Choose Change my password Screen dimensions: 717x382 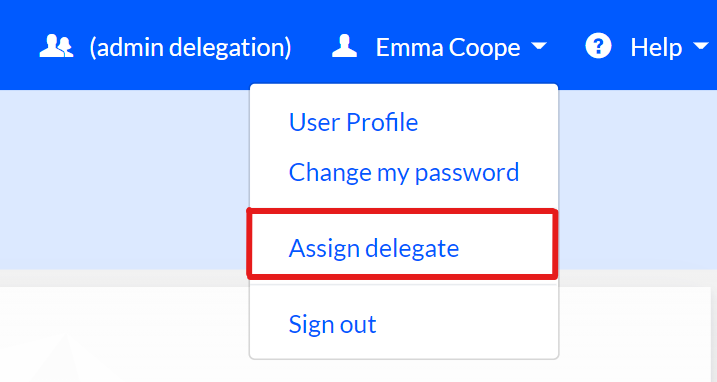pyautogui.click(x=404, y=172)
